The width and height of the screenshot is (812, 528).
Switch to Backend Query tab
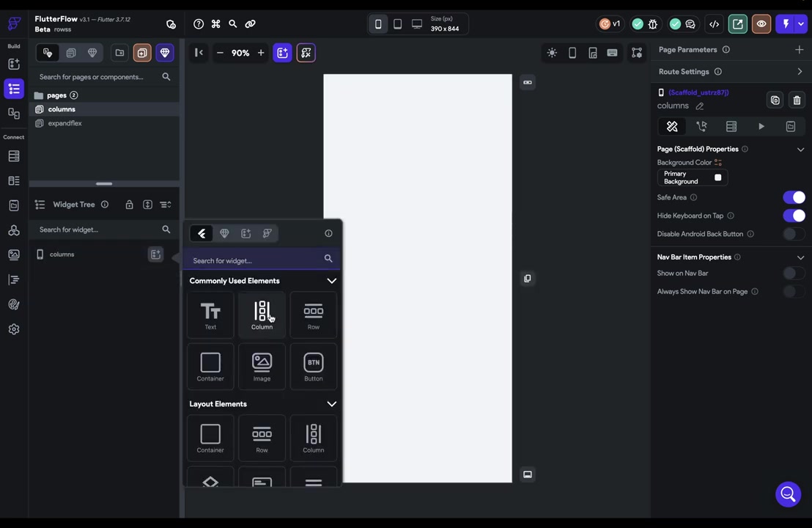point(731,126)
